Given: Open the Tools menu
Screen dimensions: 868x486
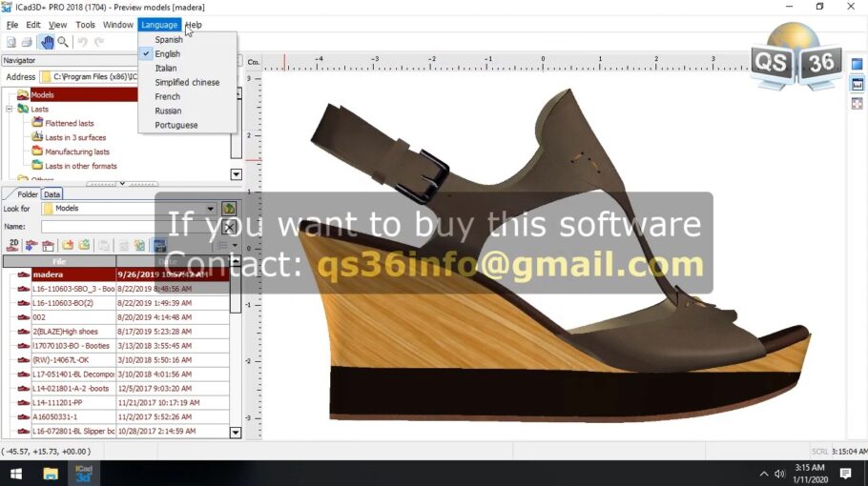Looking at the screenshot, I should 85,25.
